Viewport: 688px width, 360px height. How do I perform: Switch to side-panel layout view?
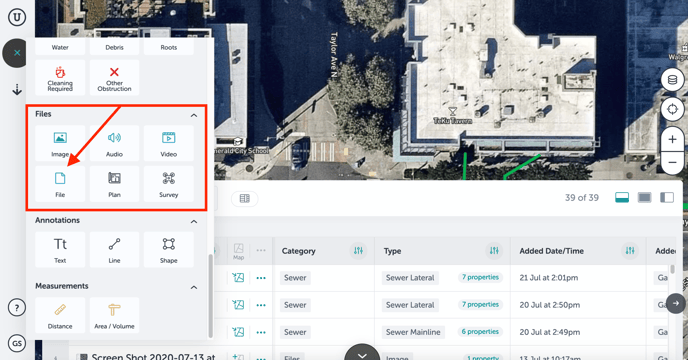667,198
